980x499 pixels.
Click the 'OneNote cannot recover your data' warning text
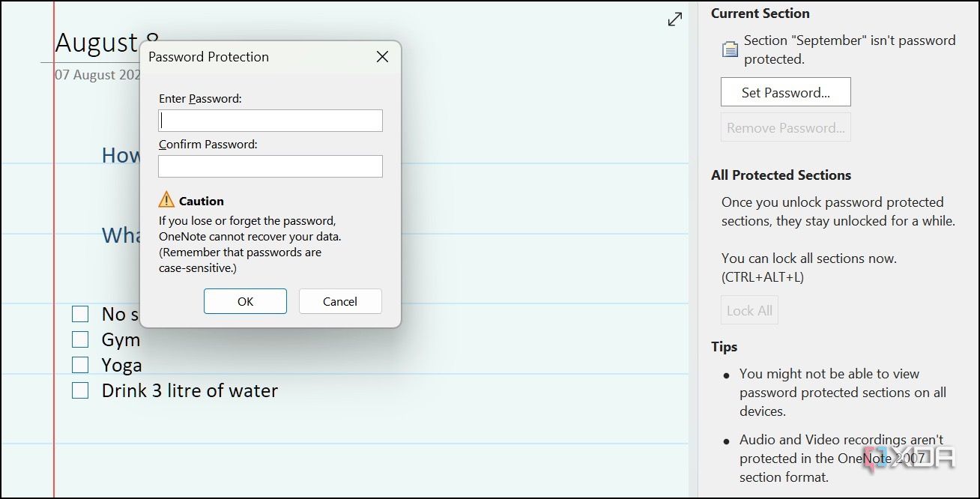coord(249,237)
